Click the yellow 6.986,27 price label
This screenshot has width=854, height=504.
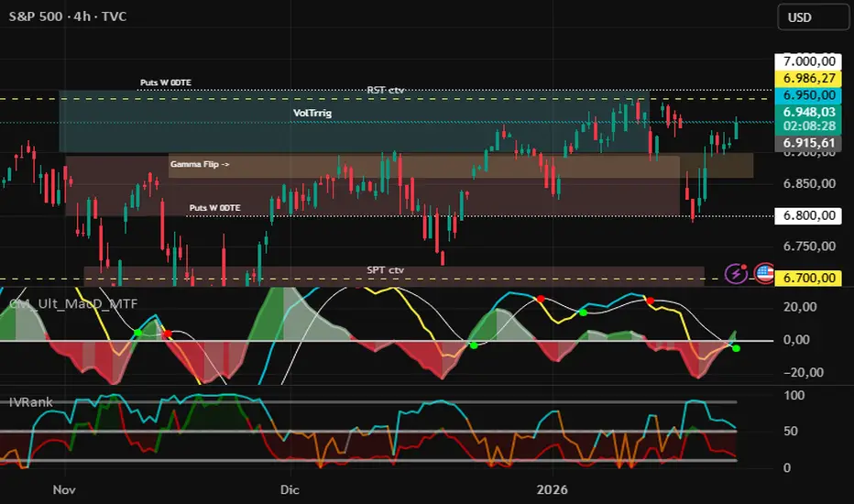click(808, 79)
